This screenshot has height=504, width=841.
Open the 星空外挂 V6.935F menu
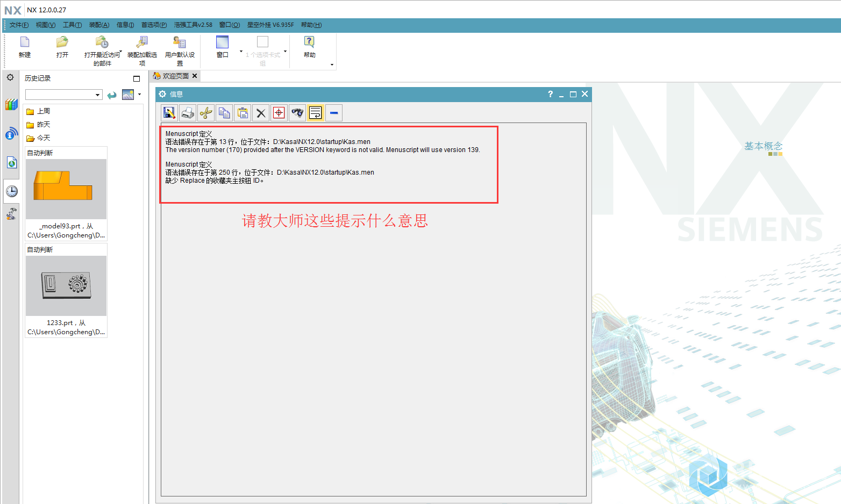click(x=270, y=25)
